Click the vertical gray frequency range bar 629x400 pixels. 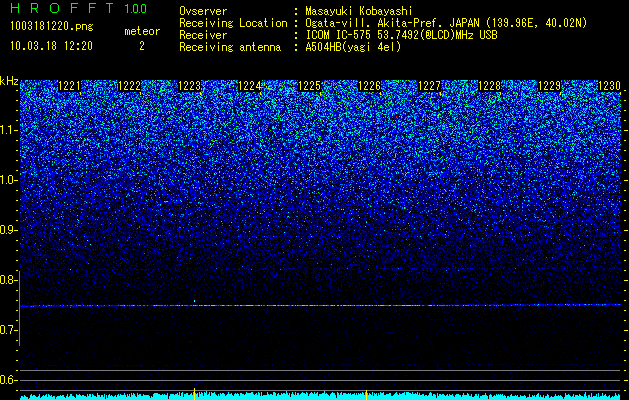point(19,308)
